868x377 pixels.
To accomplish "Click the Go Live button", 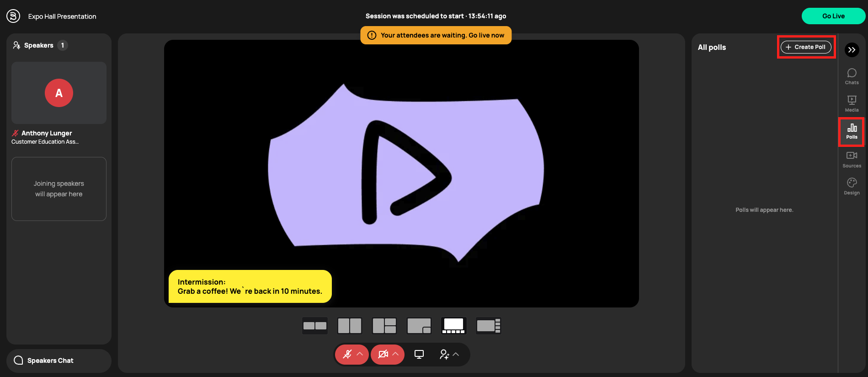I will tap(833, 16).
